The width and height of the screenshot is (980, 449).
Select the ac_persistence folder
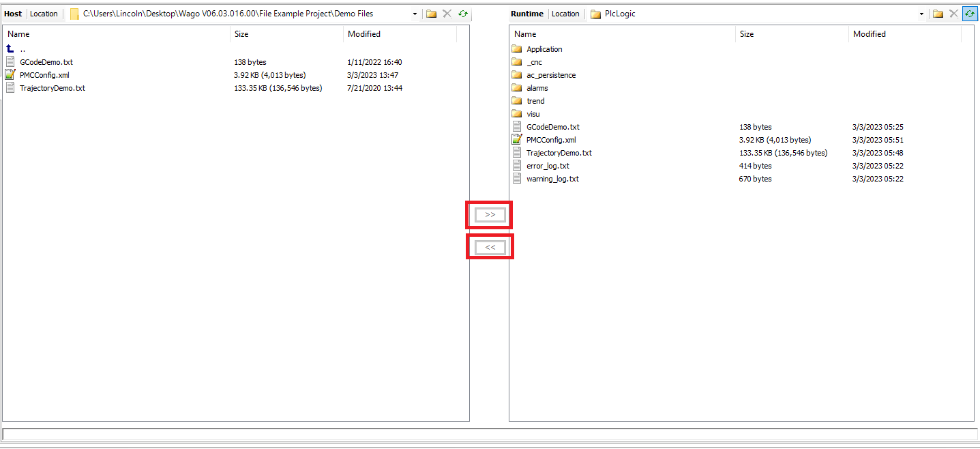(x=550, y=75)
